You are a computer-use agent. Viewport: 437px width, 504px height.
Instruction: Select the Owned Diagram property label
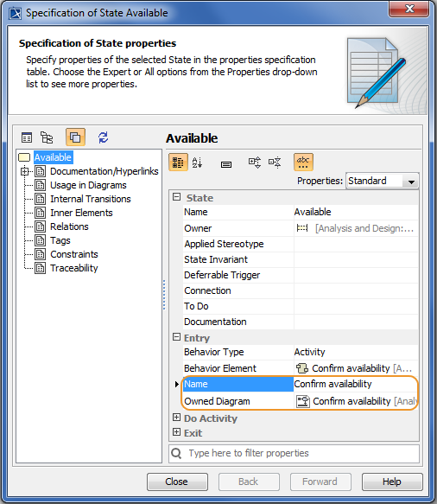[x=217, y=401]
